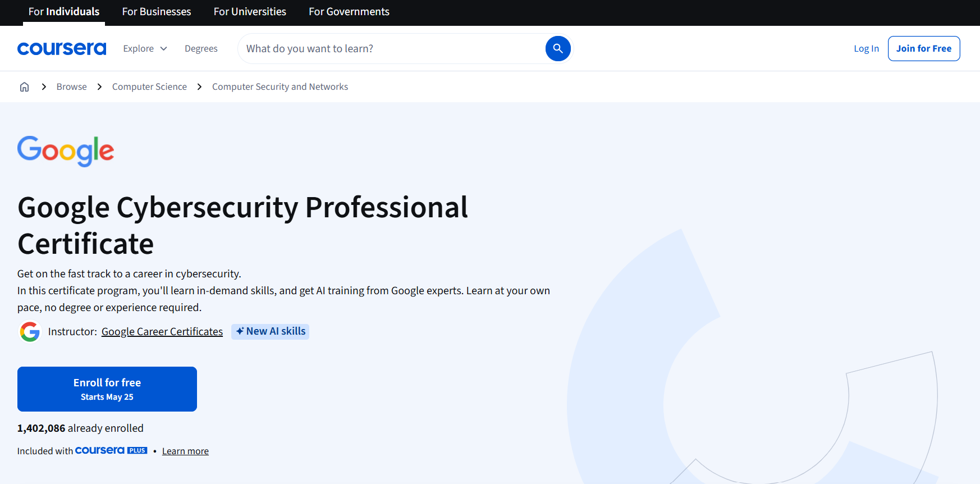Click the Log In link
The width and height of the screenshot is (980, 484).
coord(866,49)
